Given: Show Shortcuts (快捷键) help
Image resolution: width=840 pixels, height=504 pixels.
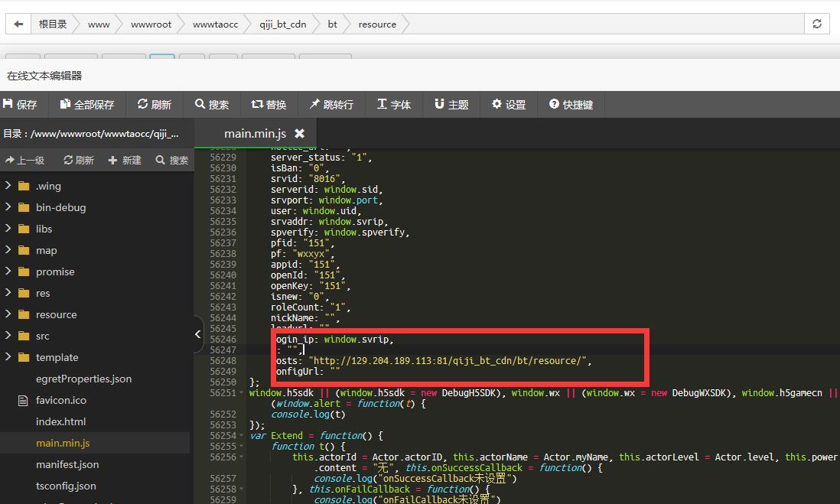Looking at the screenshot, I should click(x=571, y=105).
